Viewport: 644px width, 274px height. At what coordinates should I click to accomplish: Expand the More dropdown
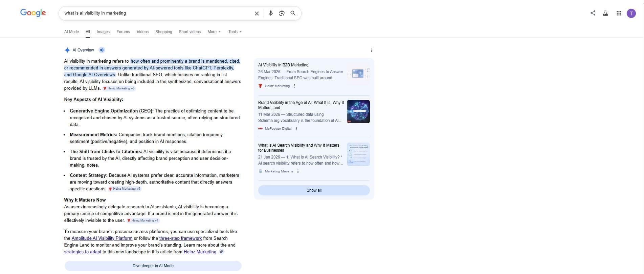pos(214,32)
